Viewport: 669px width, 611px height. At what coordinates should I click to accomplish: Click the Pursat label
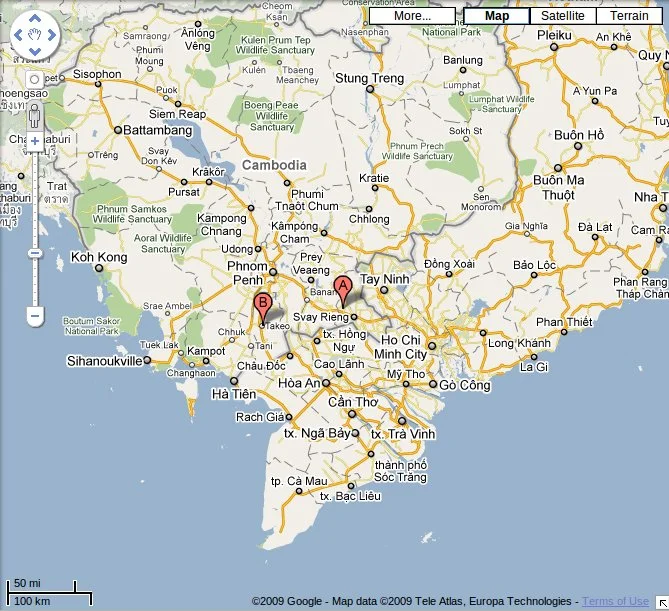tap(184, 192)
